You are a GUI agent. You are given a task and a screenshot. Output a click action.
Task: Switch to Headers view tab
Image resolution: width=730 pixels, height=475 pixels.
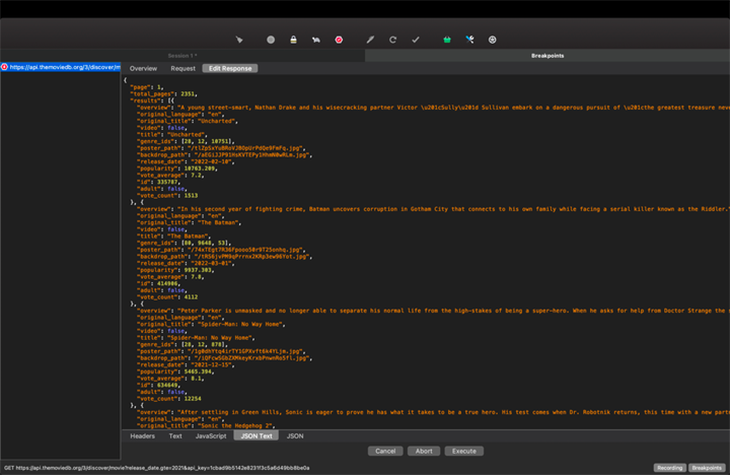(142, 436)
